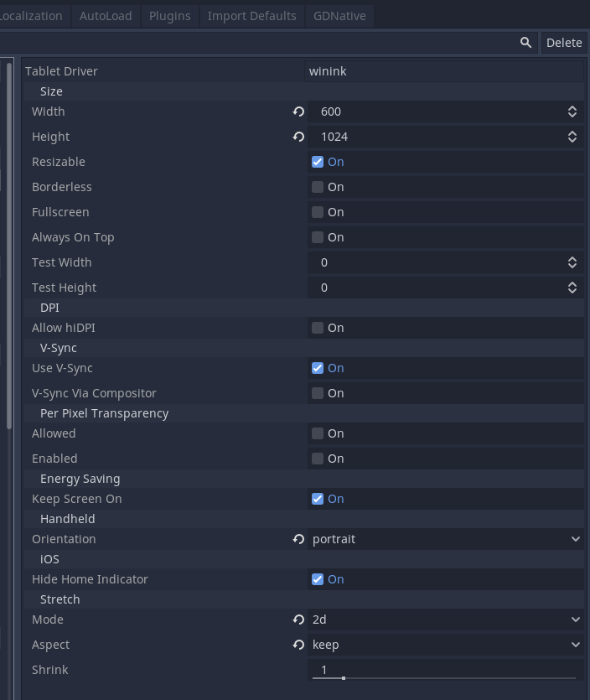Switch to the AutoLoad tab

coord(106,16)
